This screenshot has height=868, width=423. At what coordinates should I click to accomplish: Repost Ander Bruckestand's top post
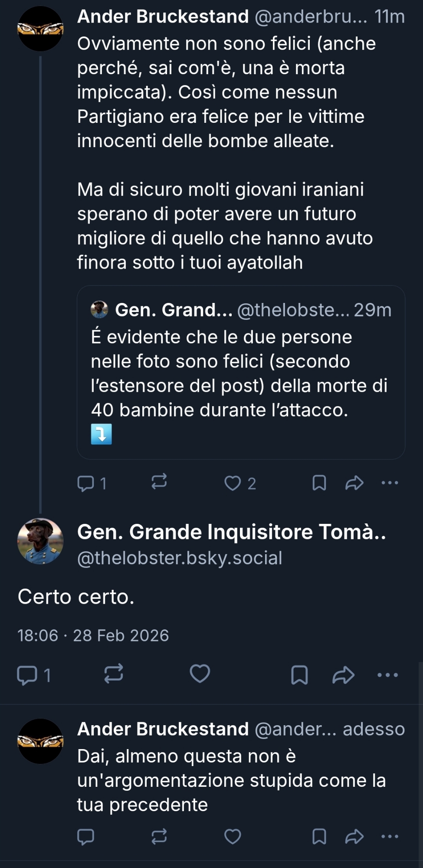tap(159, 482)
